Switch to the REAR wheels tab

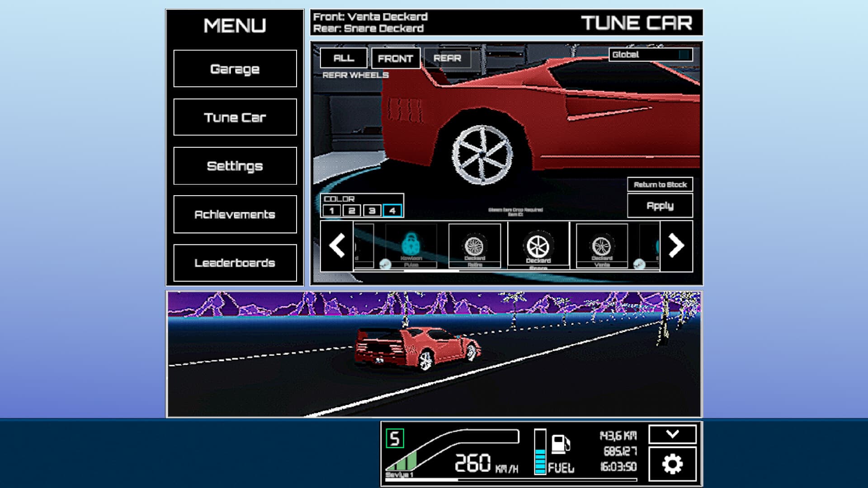pyautogui.click(x=448, y=58)
